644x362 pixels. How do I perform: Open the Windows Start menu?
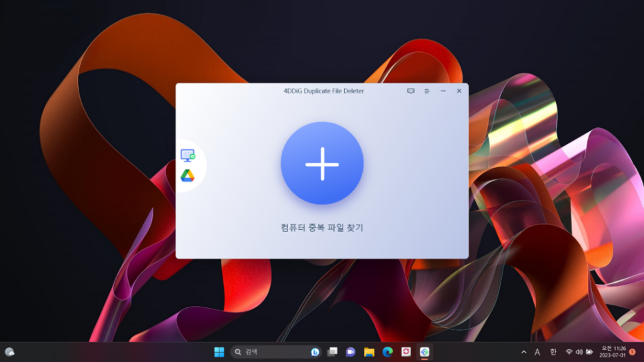click(x=219, y=352)
